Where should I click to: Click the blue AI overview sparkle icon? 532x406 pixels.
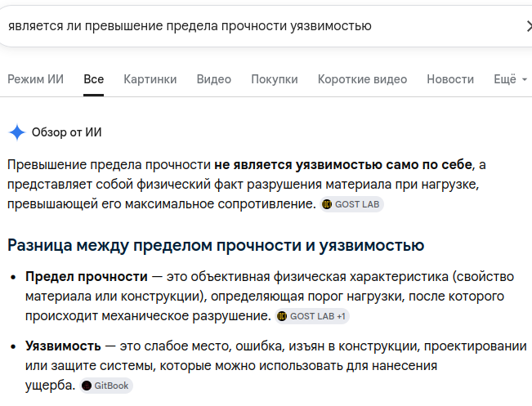tap(16, 132)
